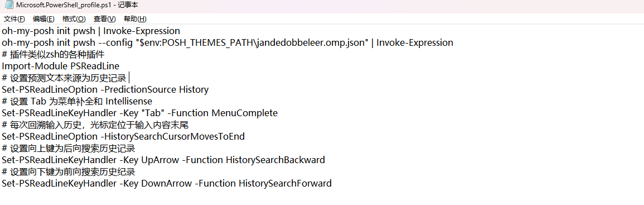The image size is (644, 205).
Task: Click the Notepad file icon in title bar
Action: (8, 6)
